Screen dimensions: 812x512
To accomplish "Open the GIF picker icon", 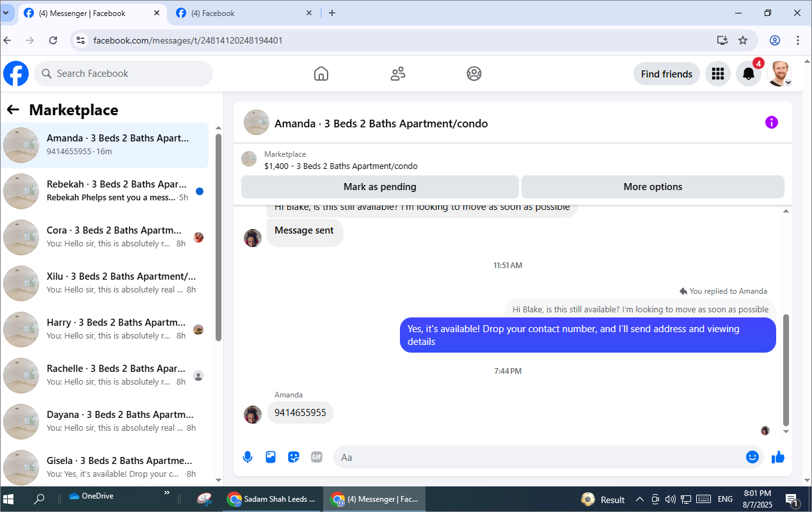I will [x=317, y=457].
